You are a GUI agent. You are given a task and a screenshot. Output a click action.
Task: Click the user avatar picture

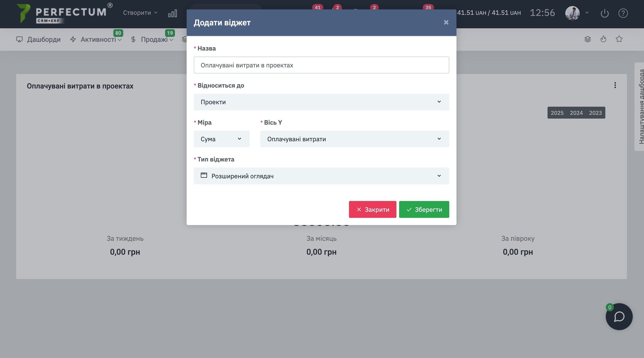coord(572,13)
